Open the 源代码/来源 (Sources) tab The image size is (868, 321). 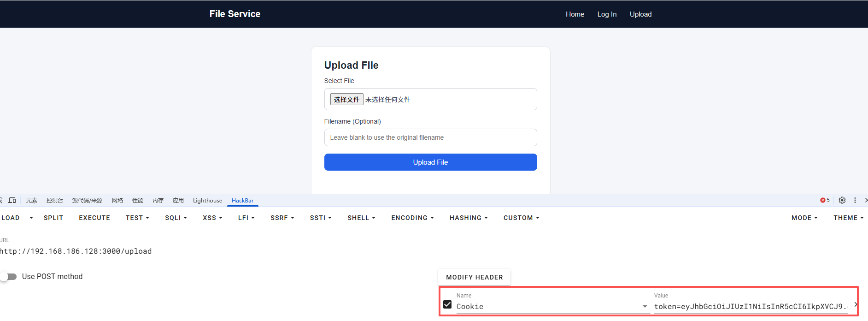(x=87, y=200)
